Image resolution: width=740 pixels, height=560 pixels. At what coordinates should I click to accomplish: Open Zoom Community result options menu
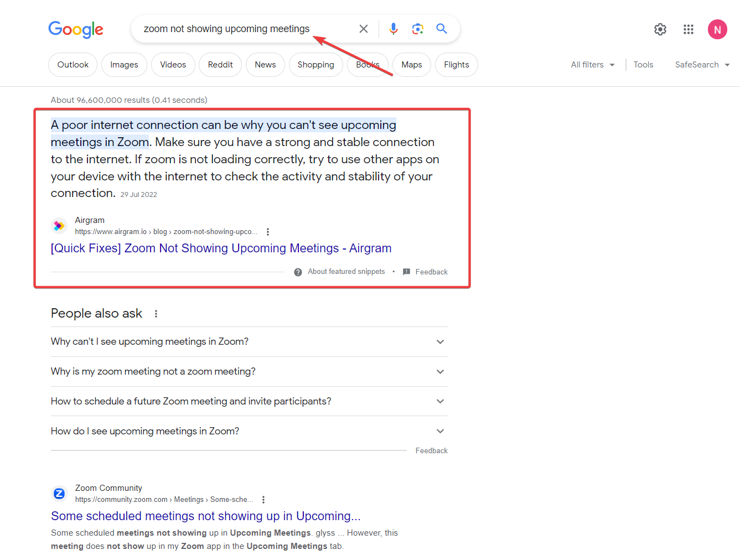pos(263,500)
